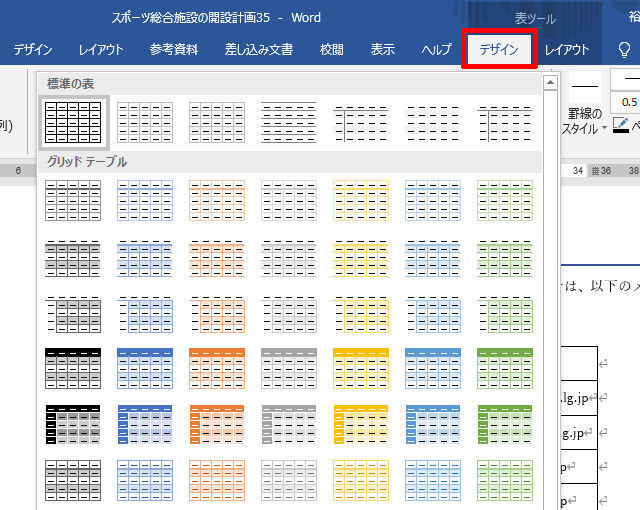Apply the green header Grid Table 4 style

[x=504, y=368]
